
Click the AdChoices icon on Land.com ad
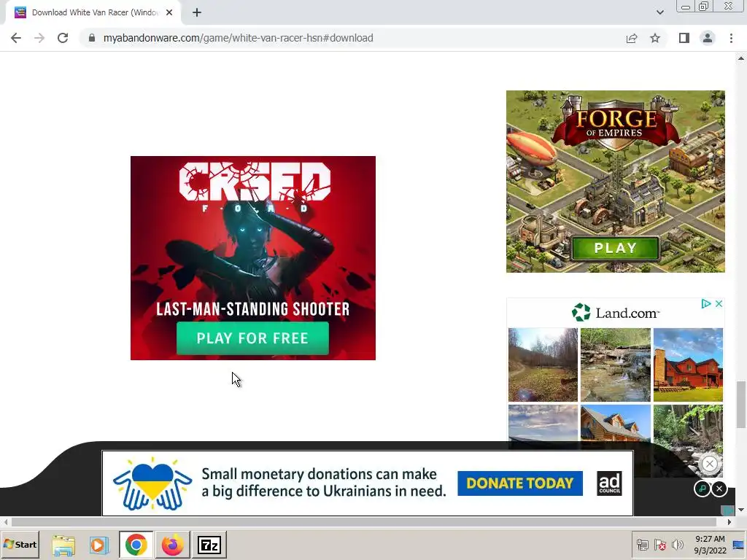coord(706,304)
